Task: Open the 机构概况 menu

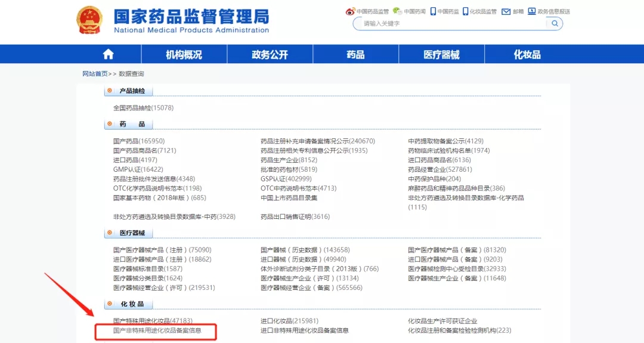Action: pyautogui.click(x=184, y=54)
